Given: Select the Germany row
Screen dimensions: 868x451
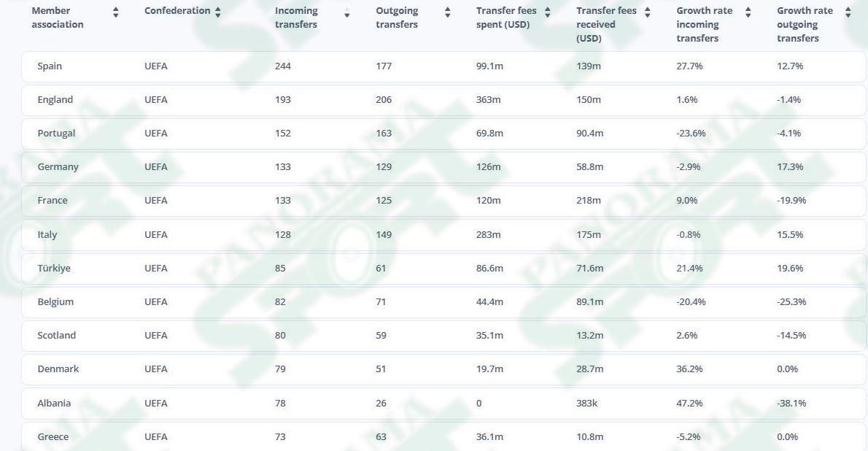Looking at the screenshot, I should click(443, 167).
